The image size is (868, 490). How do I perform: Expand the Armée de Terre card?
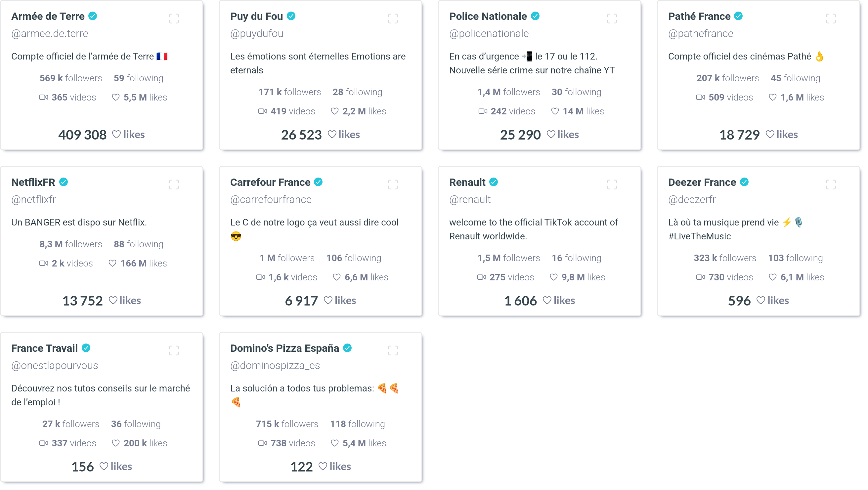click(x=174, y=19)
